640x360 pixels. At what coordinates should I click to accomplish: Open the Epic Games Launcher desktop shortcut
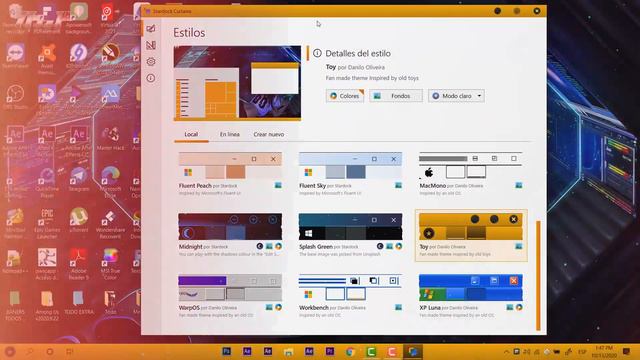tap(47, 223)
